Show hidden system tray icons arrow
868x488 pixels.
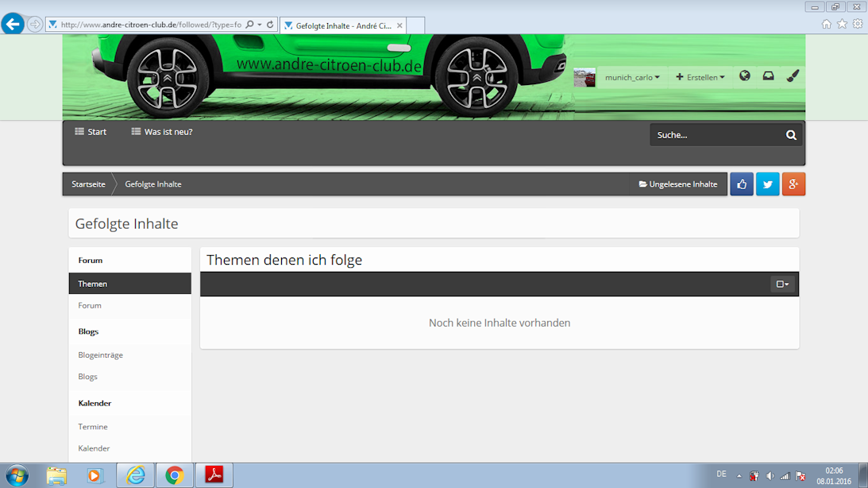(x=739, y=476)
